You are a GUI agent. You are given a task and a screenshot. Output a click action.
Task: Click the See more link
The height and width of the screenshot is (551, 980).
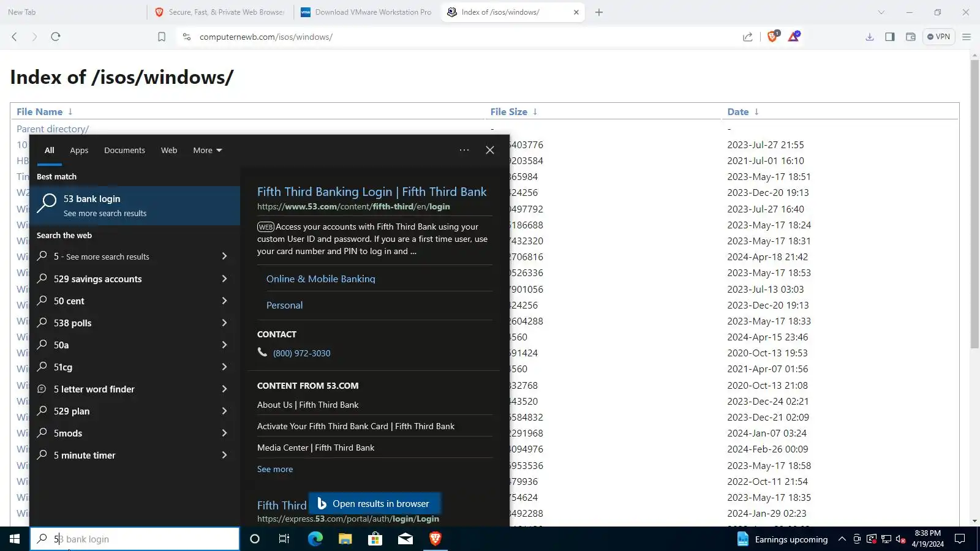[x=275, y=469]
